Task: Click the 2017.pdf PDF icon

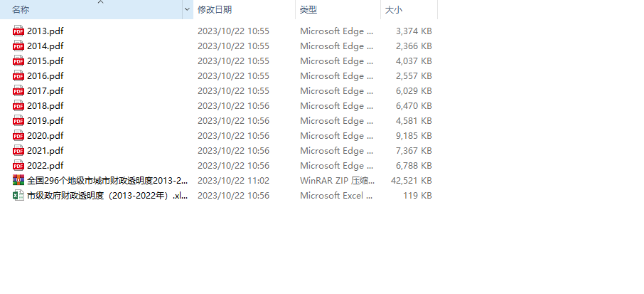Action: [18, 90]
